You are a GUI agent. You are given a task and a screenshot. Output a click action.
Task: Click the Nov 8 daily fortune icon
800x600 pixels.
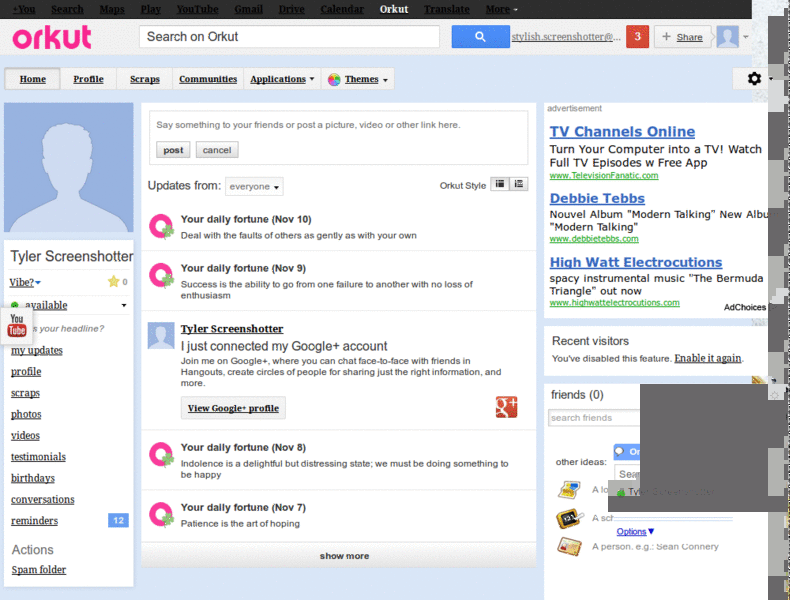(161, 455)
